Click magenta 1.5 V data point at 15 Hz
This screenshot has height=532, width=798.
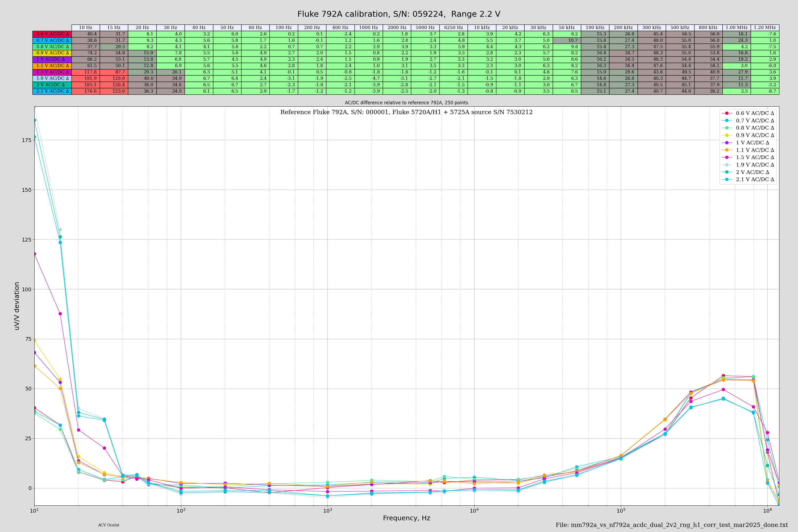60,314
